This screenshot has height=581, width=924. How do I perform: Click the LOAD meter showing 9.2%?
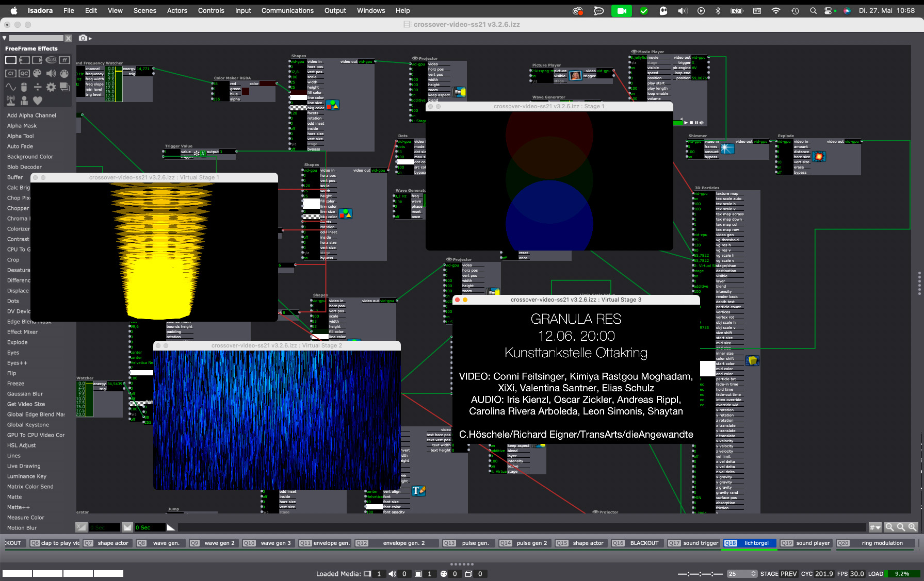[x=902, y=574]
